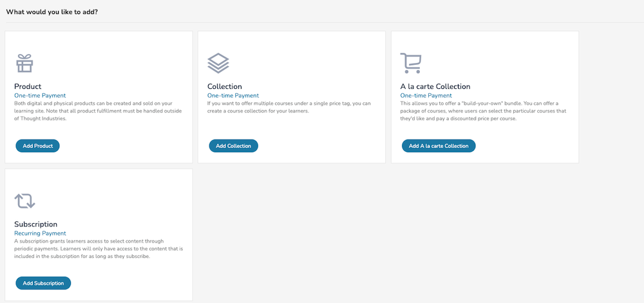Select the Subscription card title
The height and width of the screenshot is (303, 644).
[x=35, y=225]
